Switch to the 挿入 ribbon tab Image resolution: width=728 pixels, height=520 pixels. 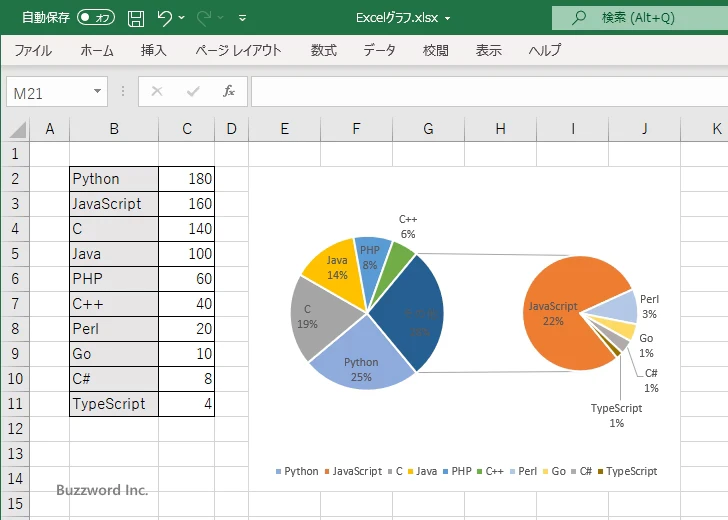tap(154, 50)
